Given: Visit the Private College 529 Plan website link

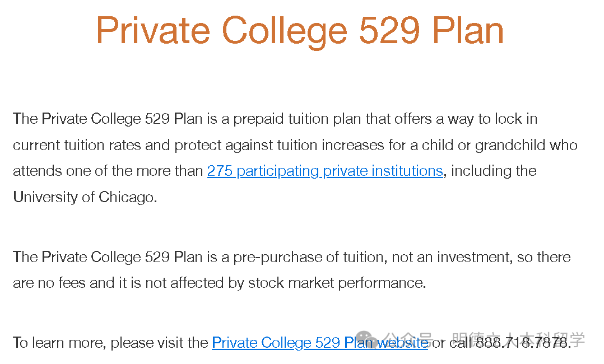Looking at the screenshot, I should pos(320,342).
